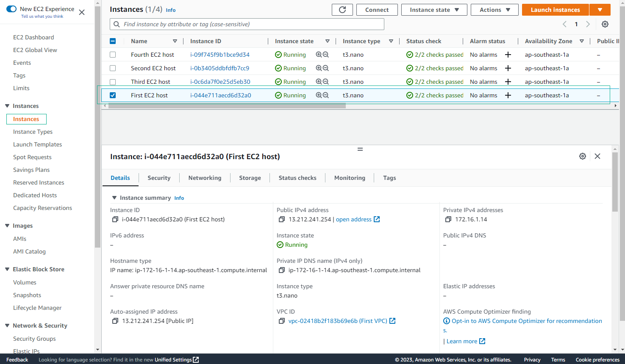The height and width of the screenshot is (364, 625).
Task: Open EC2 Dashboard in sidebar
Action: tap(33, 37)
